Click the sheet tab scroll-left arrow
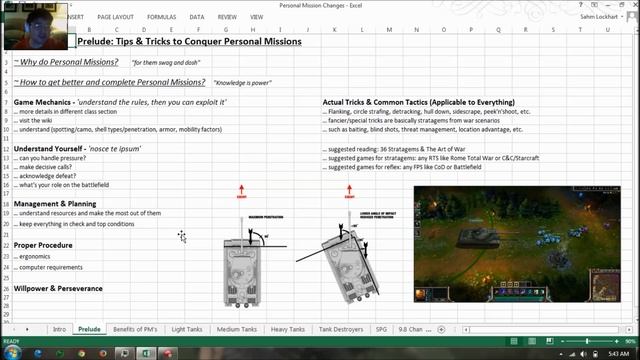Screen dimensions: 640x360 point(14,329)
